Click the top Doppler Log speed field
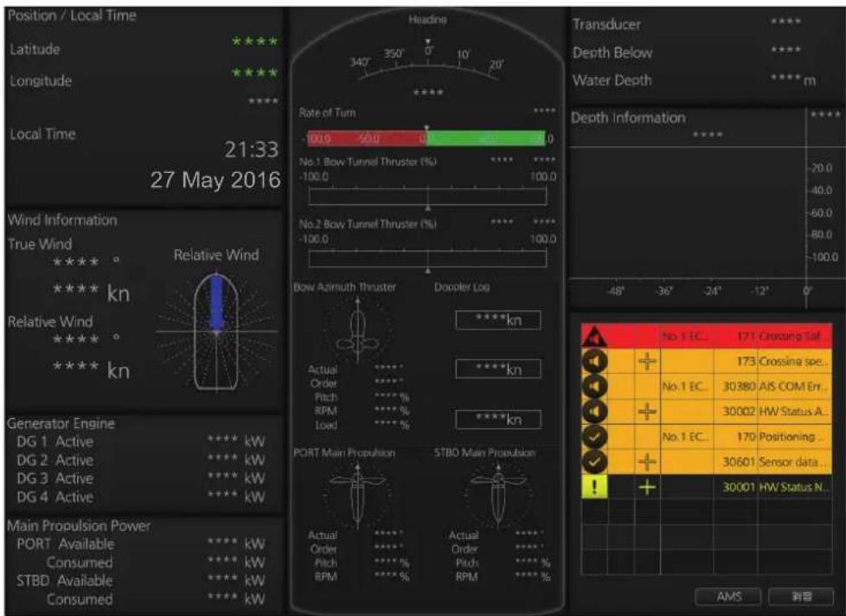The width and height of the screenshot is (846, 616). (498, 320)
